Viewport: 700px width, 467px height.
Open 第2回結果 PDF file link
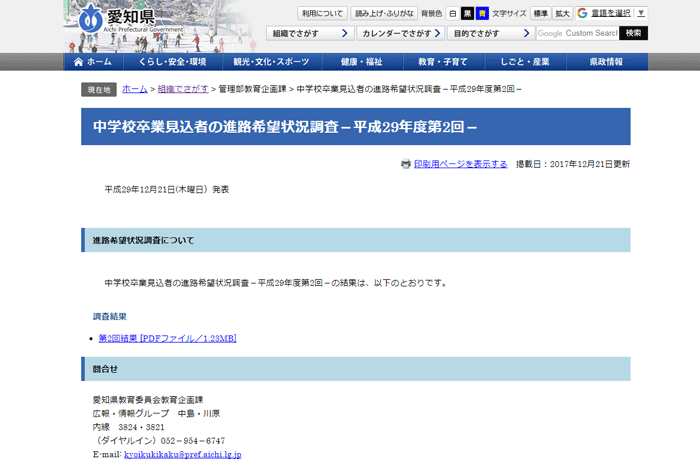pos(167,339)
